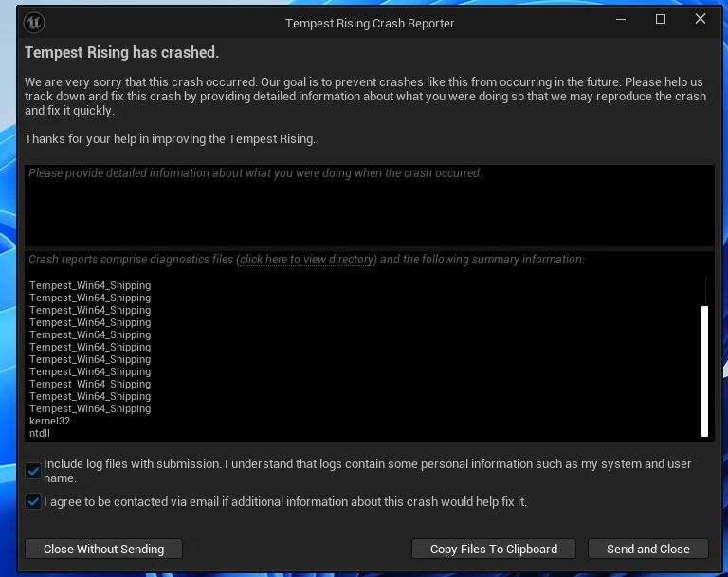The width and height of the screenshot is (728, 577).
Task: Click the 'Tempest Rising has crashed.' heading
Action: click(121, 52)
